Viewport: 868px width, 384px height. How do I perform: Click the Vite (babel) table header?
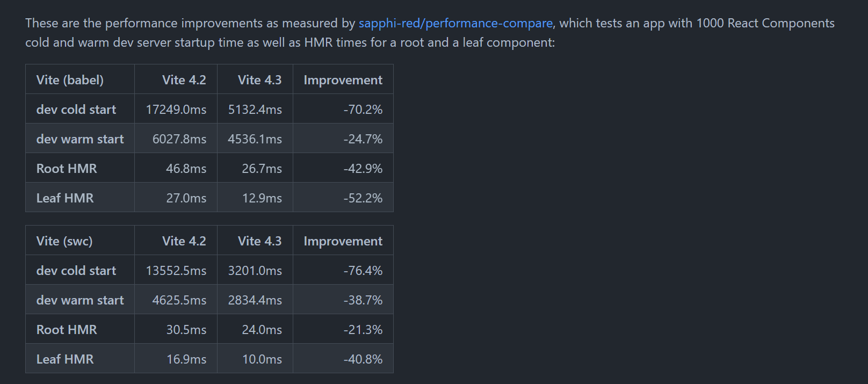70,80
